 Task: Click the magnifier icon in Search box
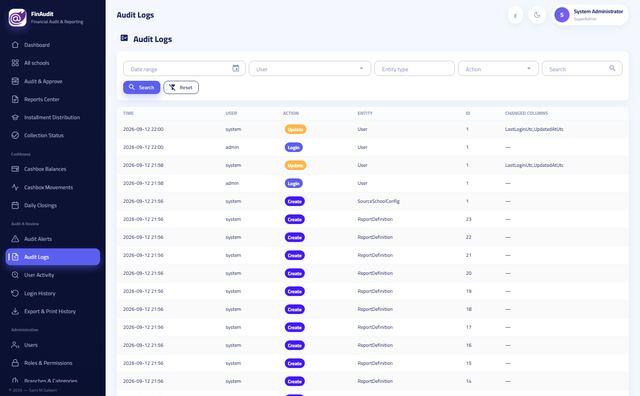(x=612, y=68)
